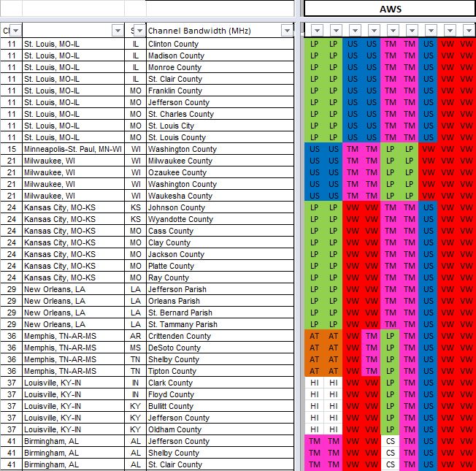476x471 pixels.
Task: Open the state abbreviation column filter dropdown
Action: (x=139, y=31)
